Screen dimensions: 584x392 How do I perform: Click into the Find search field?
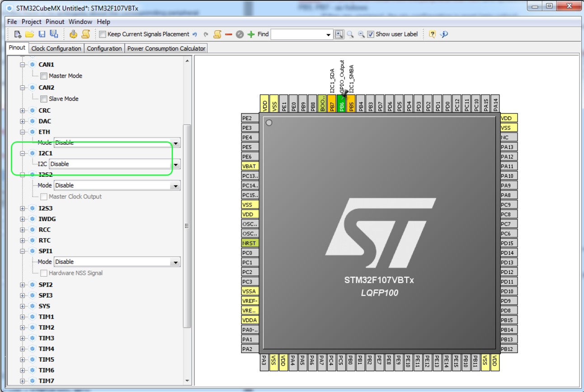(298, 35)
